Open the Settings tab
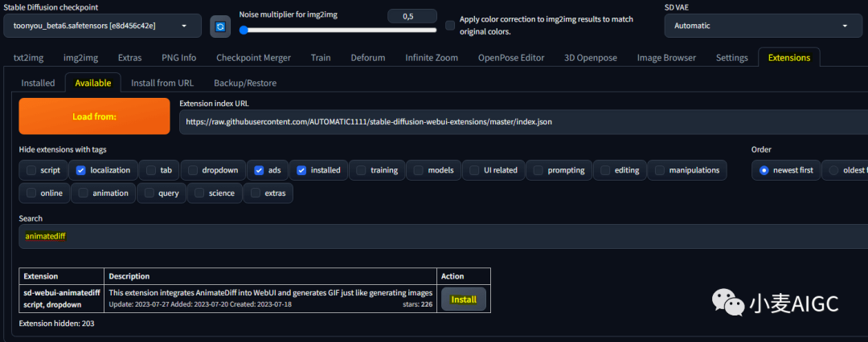868x342 pixels. (732, 58)
